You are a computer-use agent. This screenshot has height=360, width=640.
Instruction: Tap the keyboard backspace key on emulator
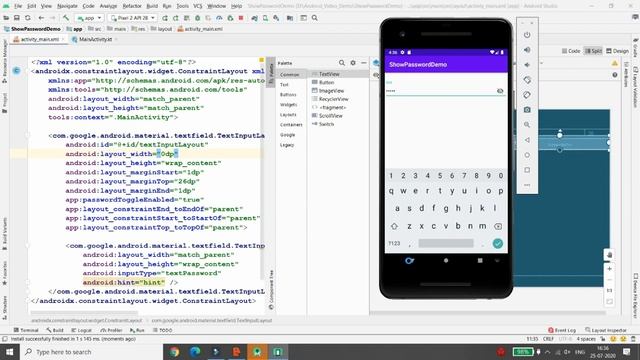pyautogui.click(x=498, y=226)
